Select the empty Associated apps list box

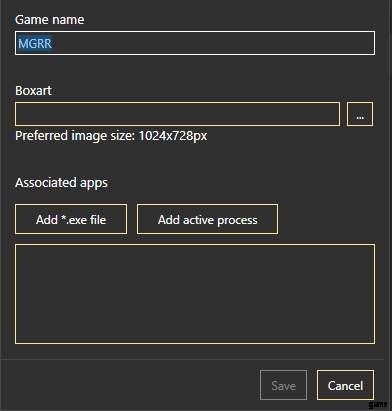pos(195,294)
